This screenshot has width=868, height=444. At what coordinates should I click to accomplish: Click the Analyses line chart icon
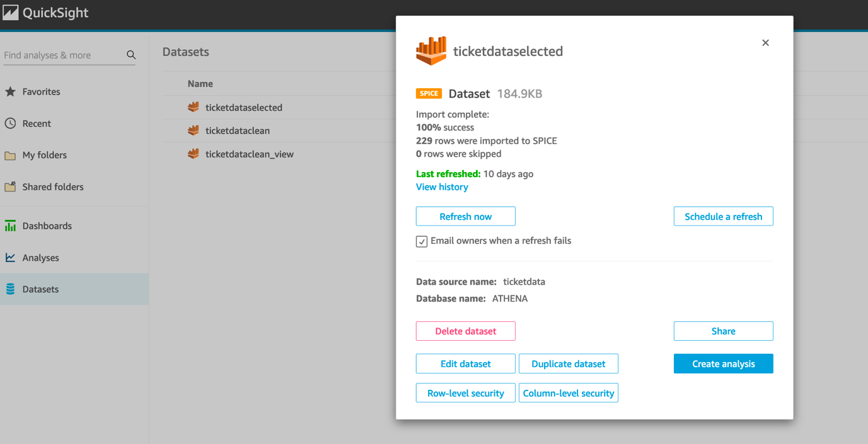10,258
